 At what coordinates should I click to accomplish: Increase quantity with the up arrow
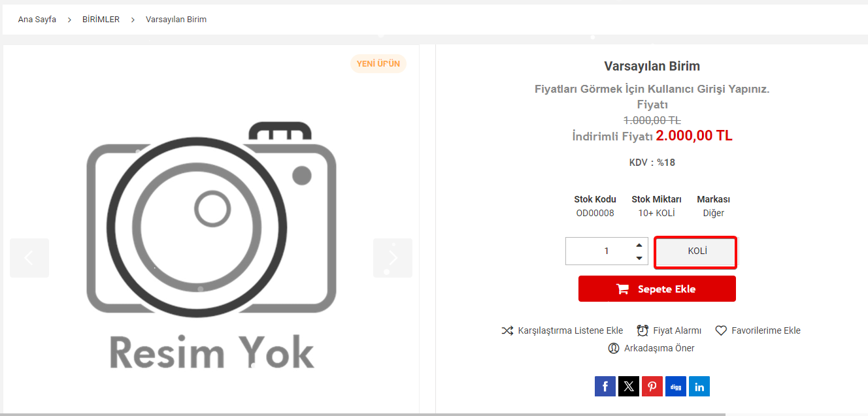639,245
